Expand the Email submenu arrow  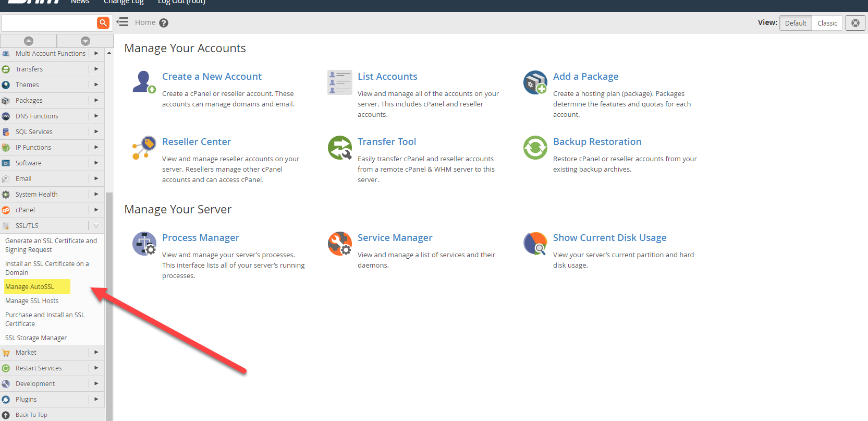(x=96, y=178)
